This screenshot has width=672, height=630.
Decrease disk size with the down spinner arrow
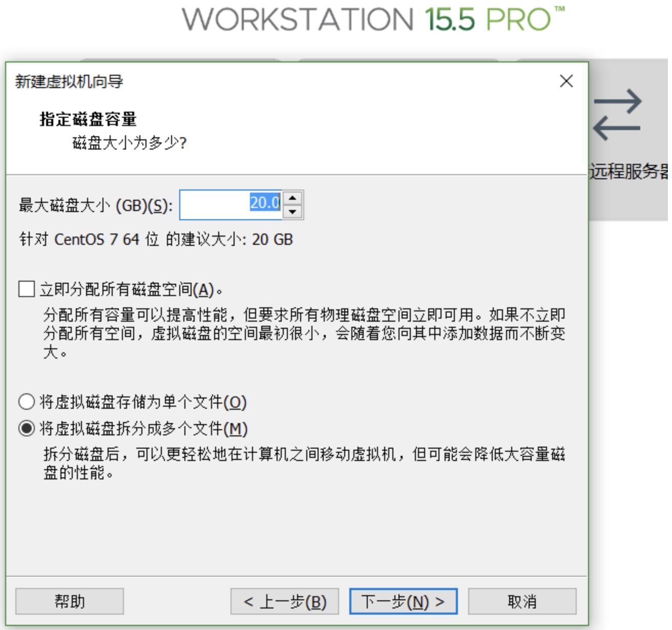point(292,212)
